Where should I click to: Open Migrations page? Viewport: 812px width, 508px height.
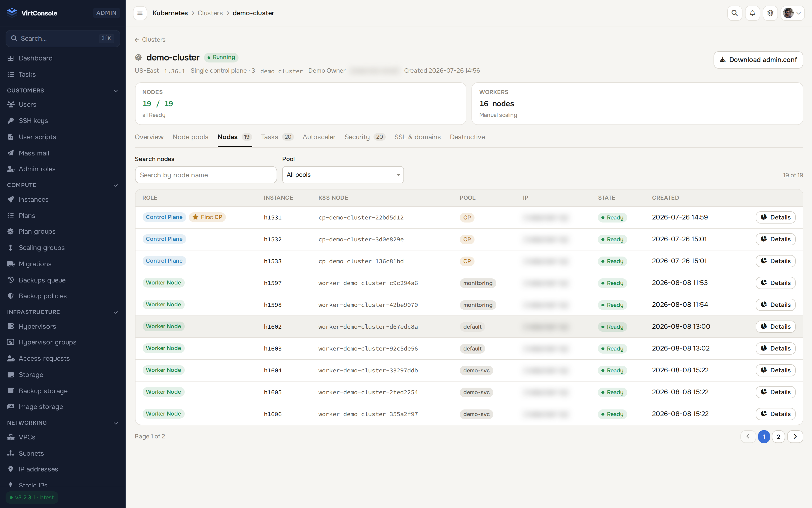pos(63,264)
